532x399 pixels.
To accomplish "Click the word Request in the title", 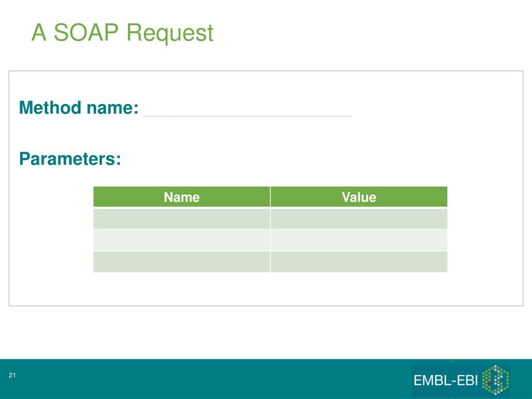I will pos(170,33).
